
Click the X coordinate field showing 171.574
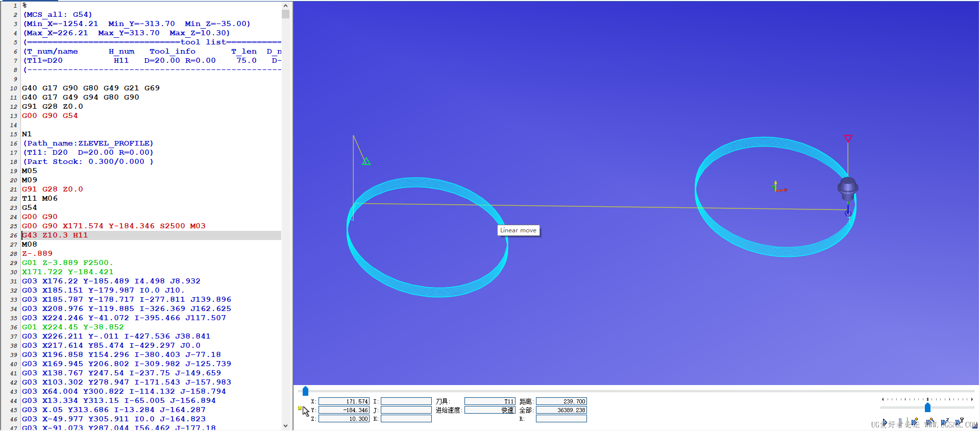pyautogui.click(x=344, y=401)
